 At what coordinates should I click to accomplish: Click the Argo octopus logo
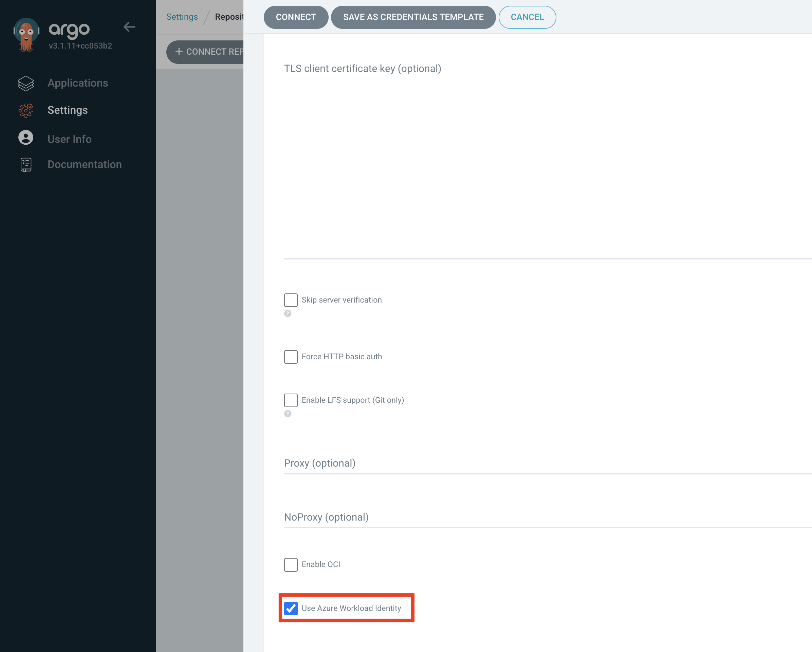click(26, 34)
